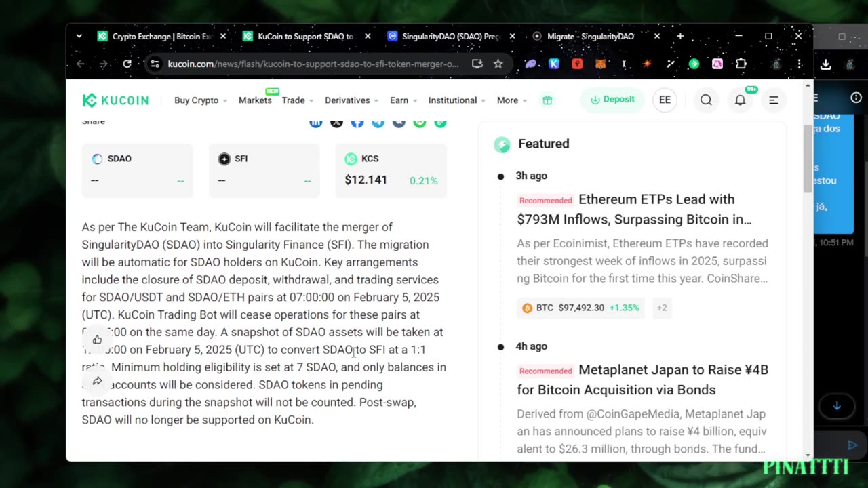
Task: Open the hamburger menu icon
Action: point(774,100)
